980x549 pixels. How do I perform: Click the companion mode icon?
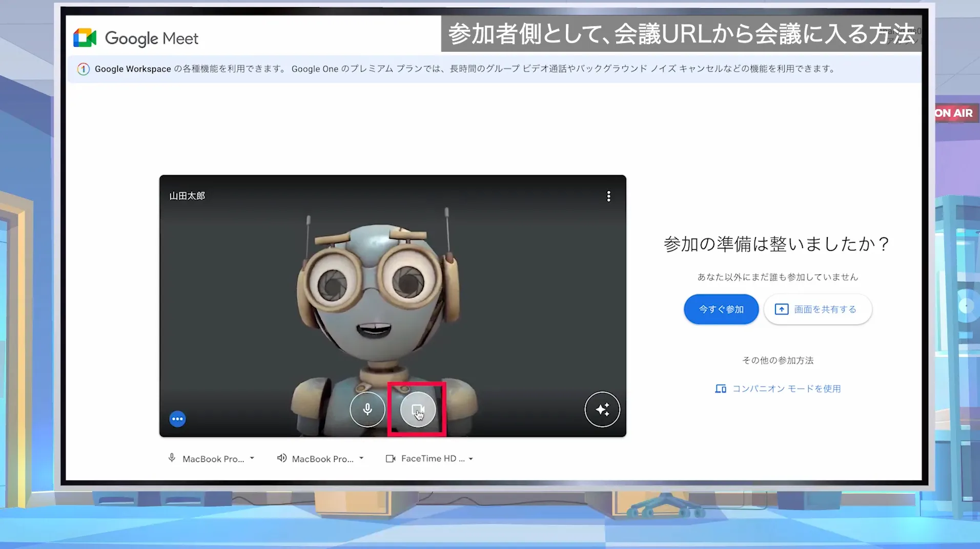tap(720, 388)
